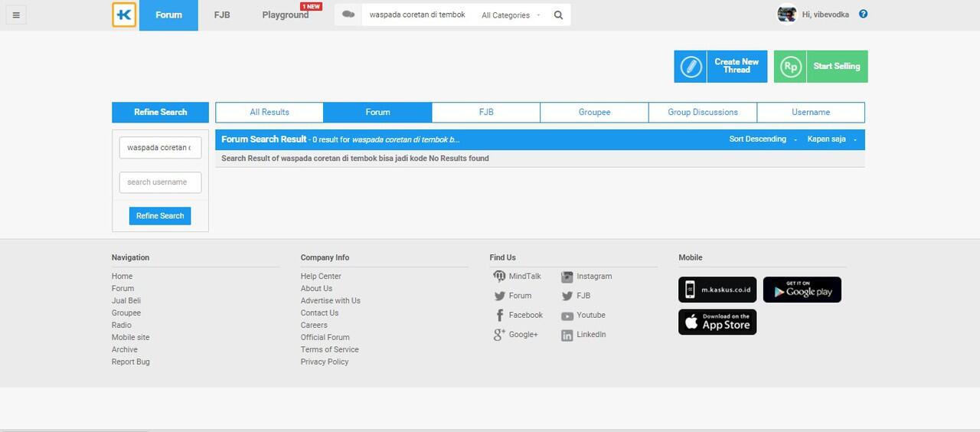
Task: Open the MindTalk icon in Find Us
Action: point(499,277)
